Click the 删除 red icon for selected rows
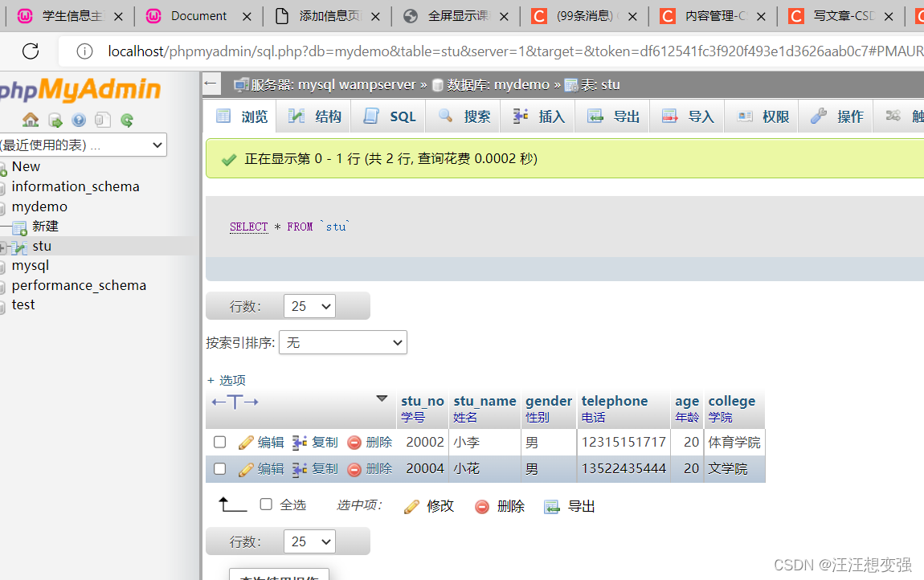 tap(482, 506)
